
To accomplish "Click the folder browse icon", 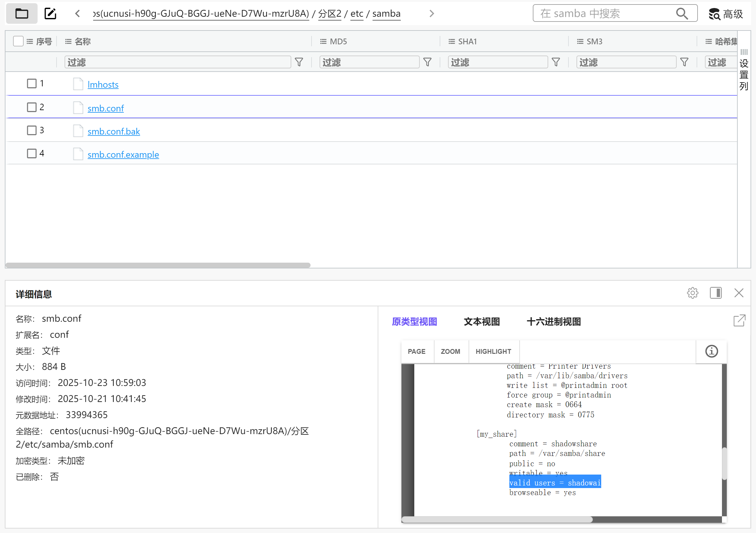I will [x=22, y=13].
